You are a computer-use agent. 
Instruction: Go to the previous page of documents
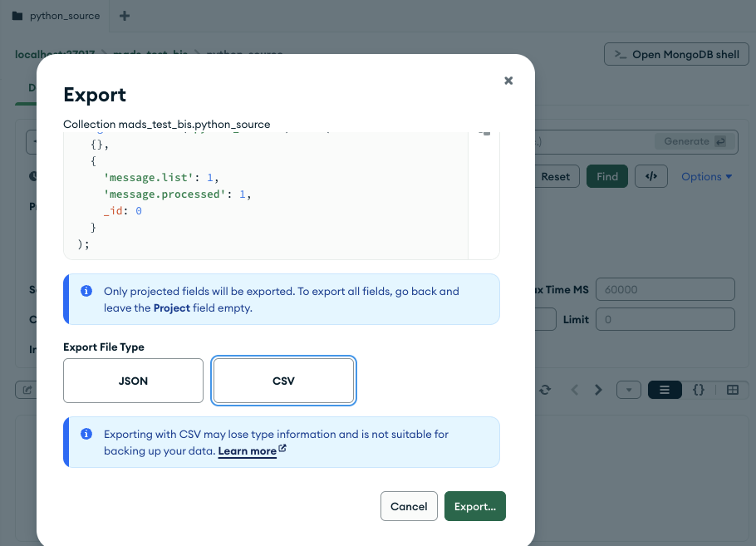coord(574,390)
